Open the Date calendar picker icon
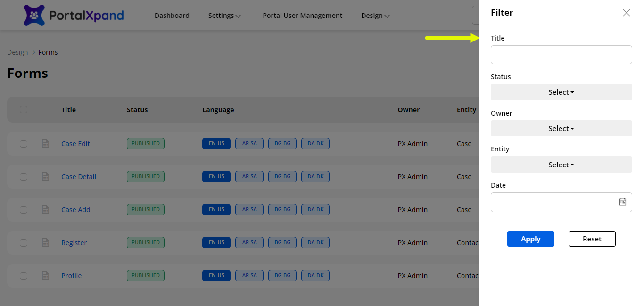Image resolution: width=644 pixels, height=306 pixels. tap(622, 202)
